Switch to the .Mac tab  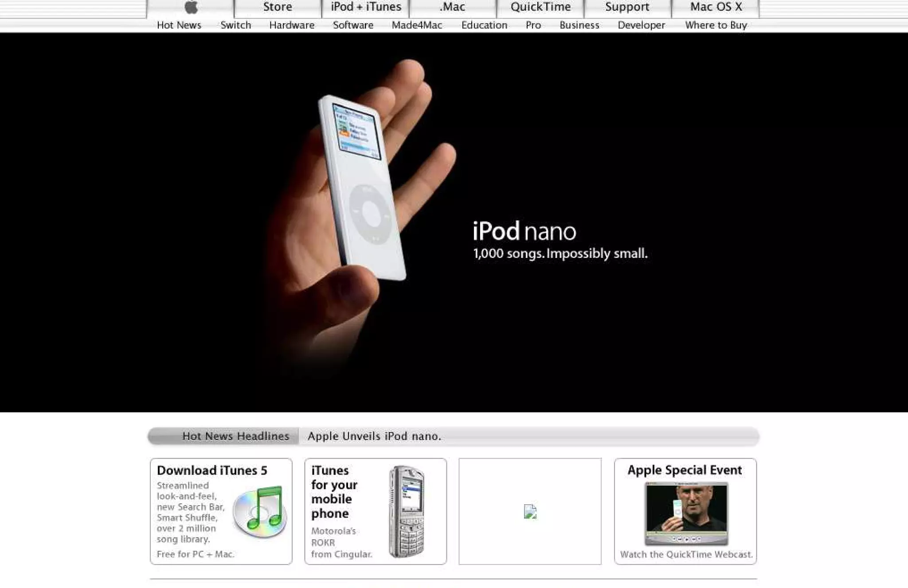point(453,8)
